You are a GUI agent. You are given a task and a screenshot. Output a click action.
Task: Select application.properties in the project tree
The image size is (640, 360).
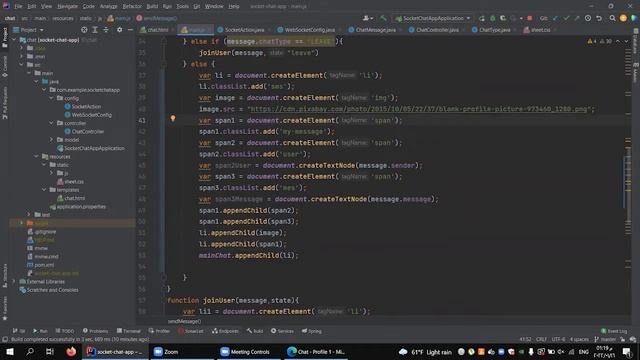[x=81, y=207]
